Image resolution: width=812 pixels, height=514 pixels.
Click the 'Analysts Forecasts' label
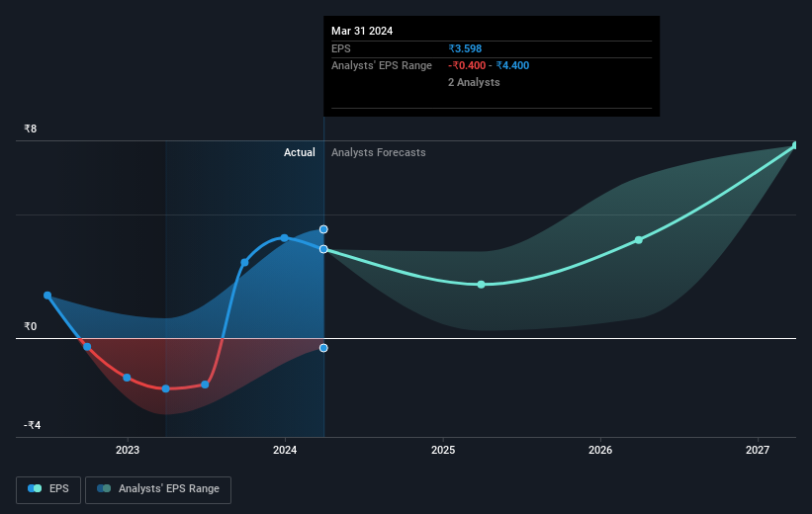(x=379, y=152)
